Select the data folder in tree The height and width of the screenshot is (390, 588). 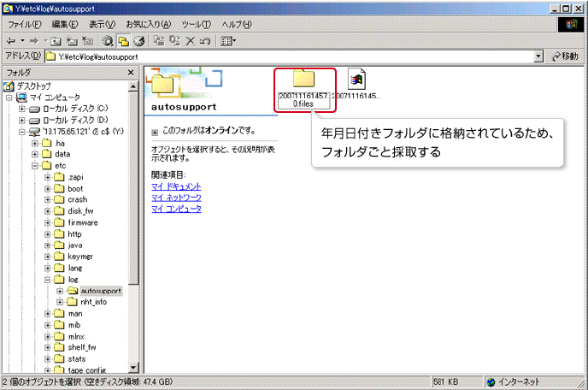click(62, 154)
